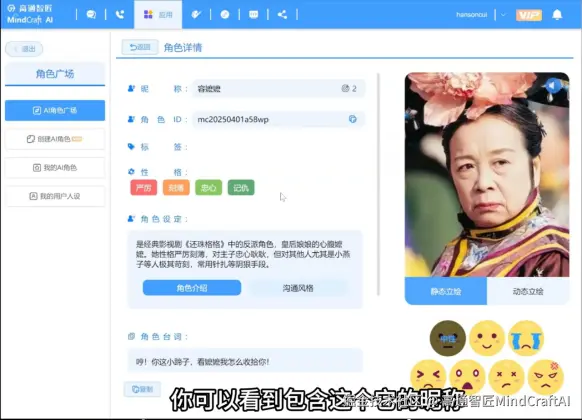The width and height of the screenshot is (582, 420).
Task: Open the phone call icon in the top bar
Action: (120, 14)
